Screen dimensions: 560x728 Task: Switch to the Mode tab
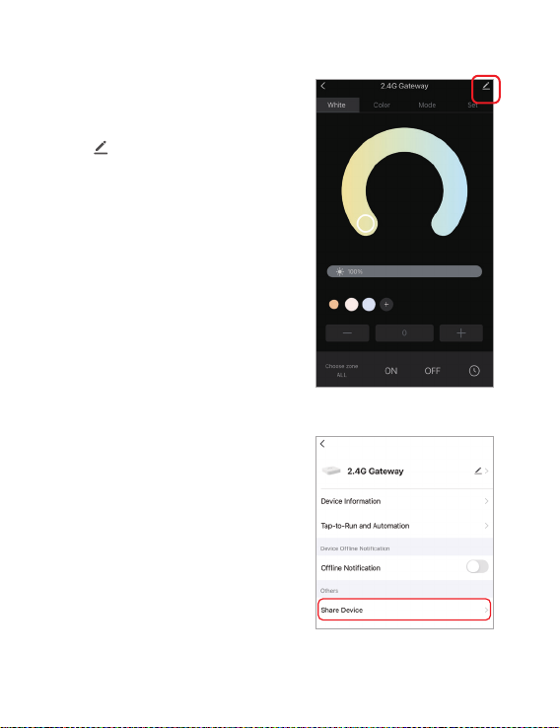coord(427,105)
